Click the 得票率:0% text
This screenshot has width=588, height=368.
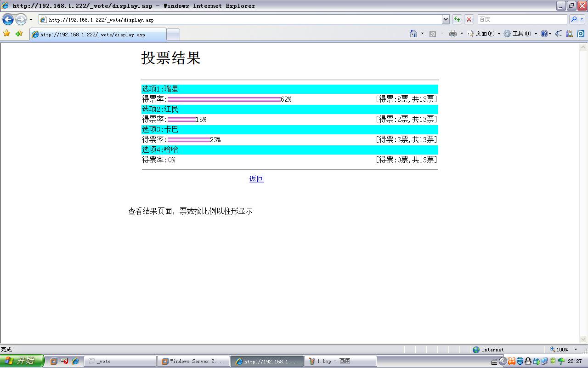pos(158,160)
